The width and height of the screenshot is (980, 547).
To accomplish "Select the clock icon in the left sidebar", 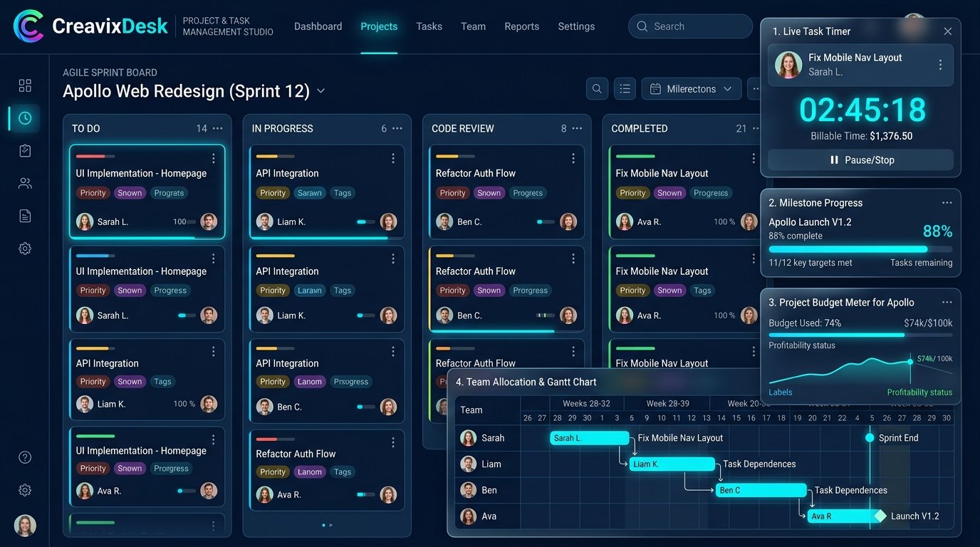I will coord(25,118).
